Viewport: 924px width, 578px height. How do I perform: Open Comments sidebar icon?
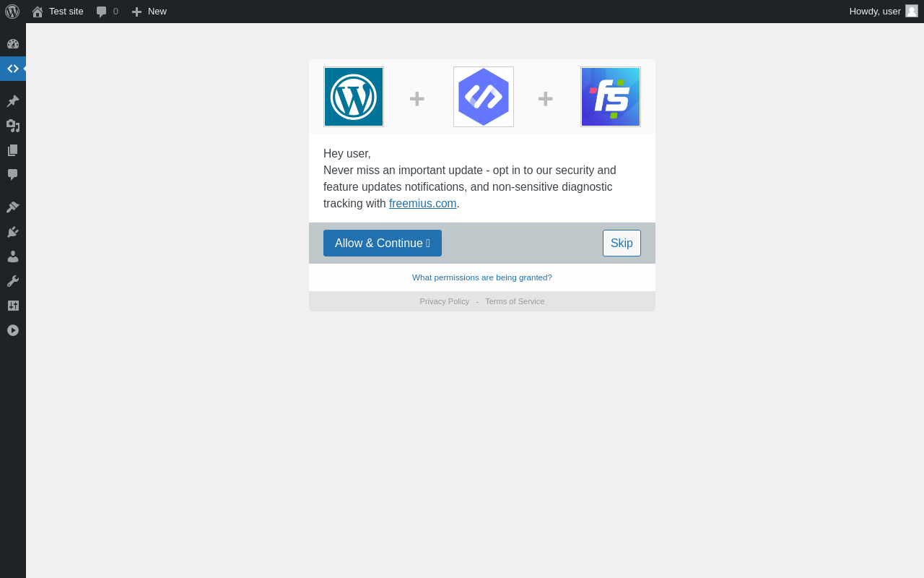pyautogui.click(x=13, y=175)
